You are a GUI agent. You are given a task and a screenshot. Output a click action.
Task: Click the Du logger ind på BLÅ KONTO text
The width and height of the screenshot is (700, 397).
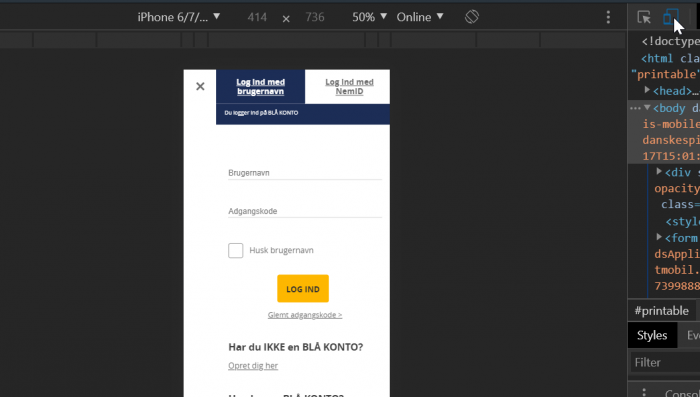[x=261, y=113]
